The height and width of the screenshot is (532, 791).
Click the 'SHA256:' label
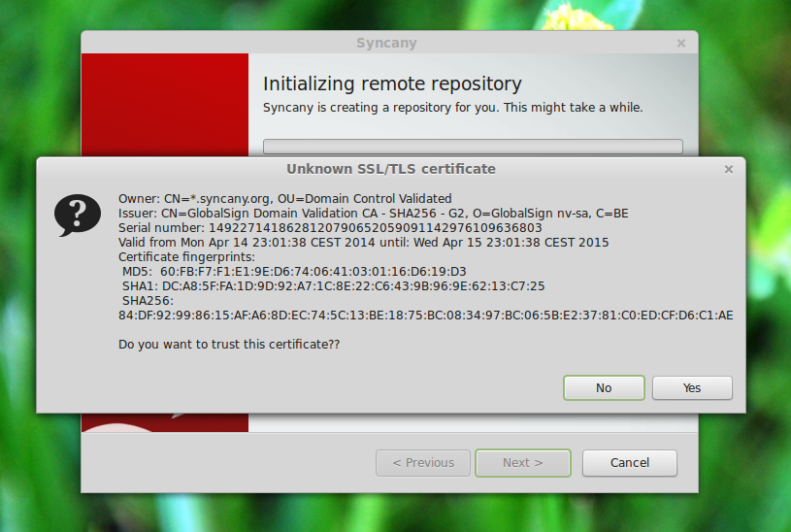(x=148, y=301)
